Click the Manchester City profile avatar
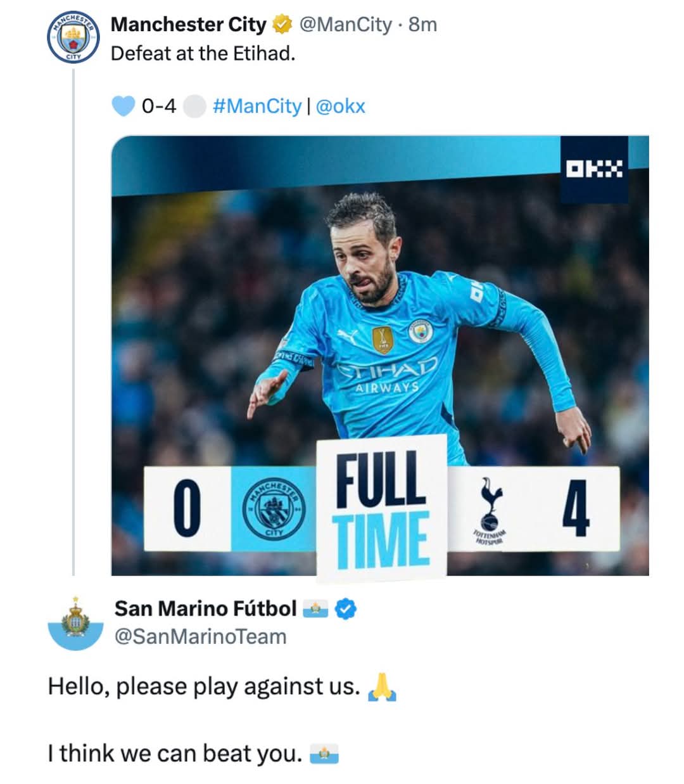Image resolution: width=684 pixels, height=784 pixels. [73, 37]
